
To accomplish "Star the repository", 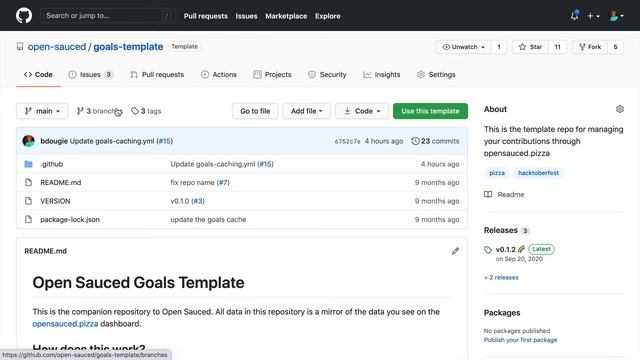I will click(x=531, y=47).
